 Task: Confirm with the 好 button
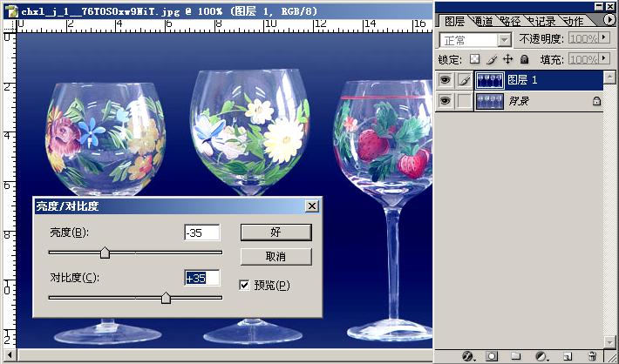(x=276, y=233)
